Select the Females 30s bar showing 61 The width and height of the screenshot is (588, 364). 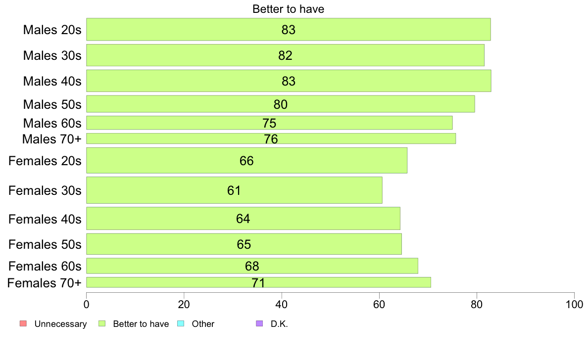(235, 190)
